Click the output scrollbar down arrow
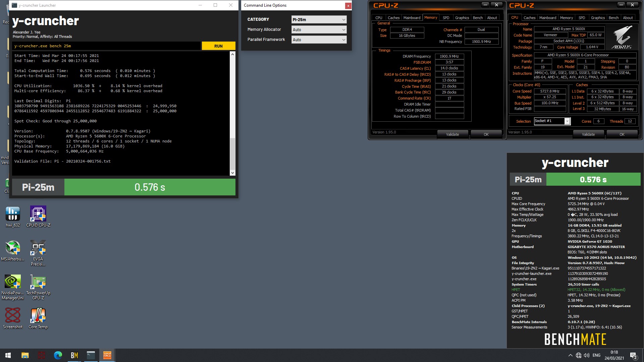Image resolution: width=644 pixels, height=362 pixels. pos(232,173)
